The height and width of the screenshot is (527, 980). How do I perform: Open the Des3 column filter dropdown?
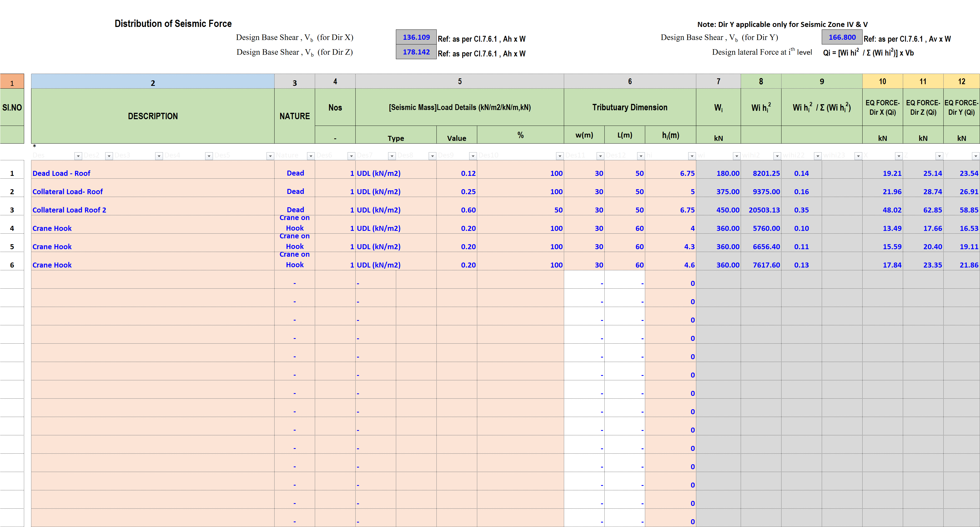(159, 156)
